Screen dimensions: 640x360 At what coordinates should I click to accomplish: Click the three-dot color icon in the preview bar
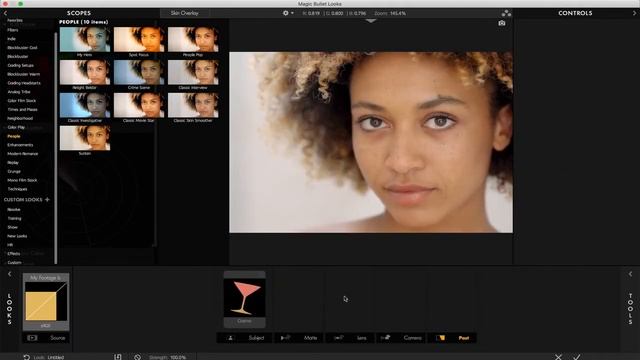(506, 13)
